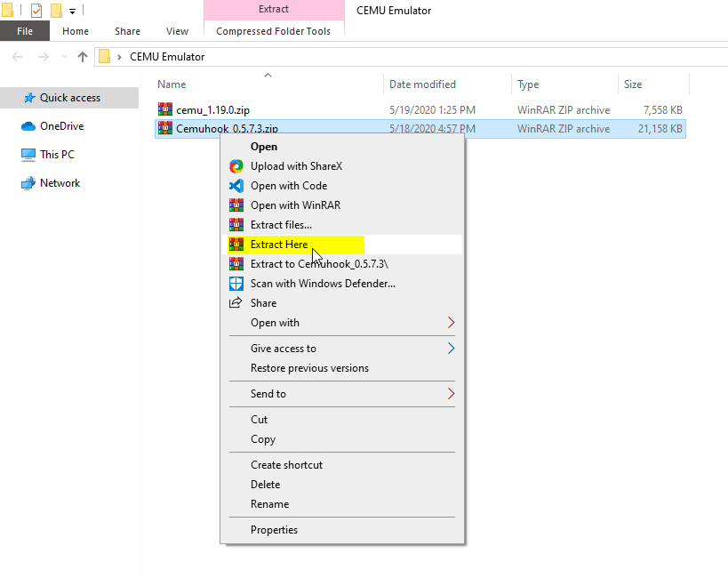Choose Extract Here from context menu
Screen dimensions: 728x578
click(x=279, y=245)
